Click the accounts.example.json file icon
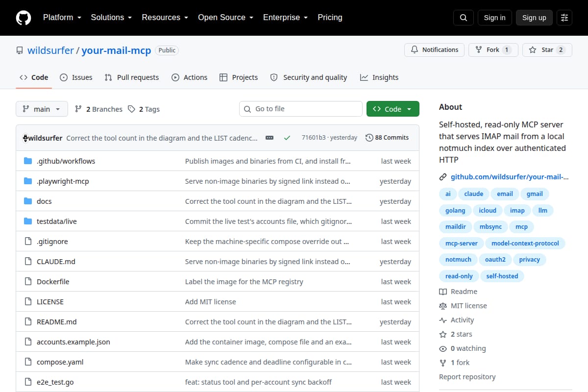 coord(28,342)
